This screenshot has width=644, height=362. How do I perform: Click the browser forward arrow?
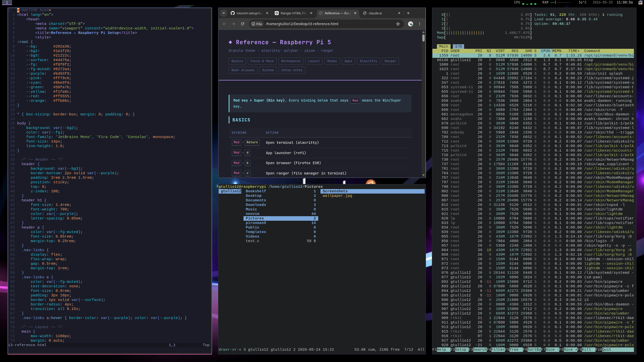tap(233, 24)
